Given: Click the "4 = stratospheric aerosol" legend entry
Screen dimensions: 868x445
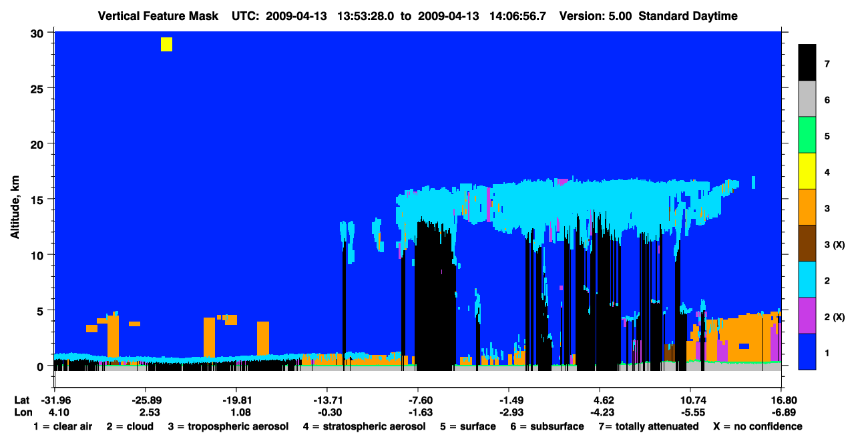Looking at the screenshot, I should click(364, 426).
